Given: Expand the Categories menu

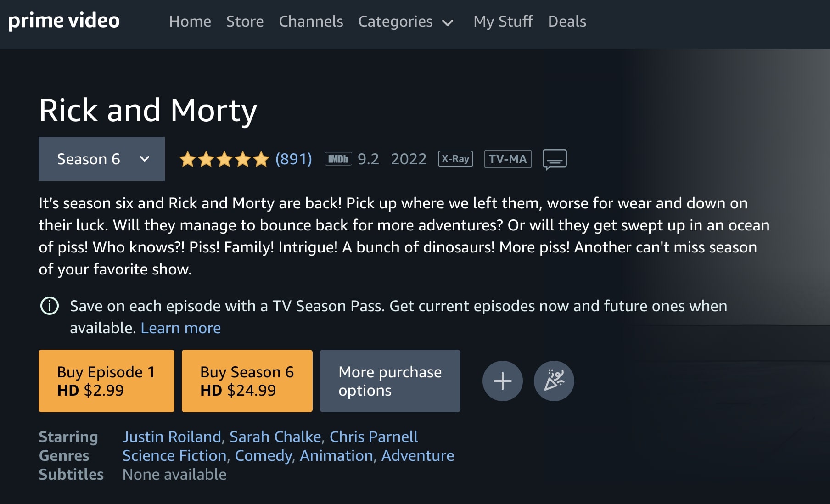Looking at the screenshot, I should (406, 22).
